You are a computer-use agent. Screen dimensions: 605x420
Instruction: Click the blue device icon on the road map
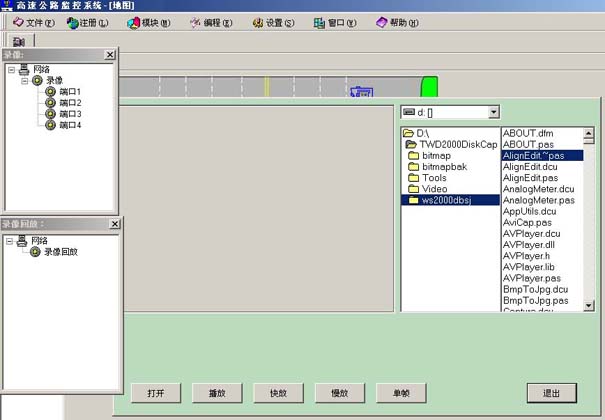[x=361, y=92]
